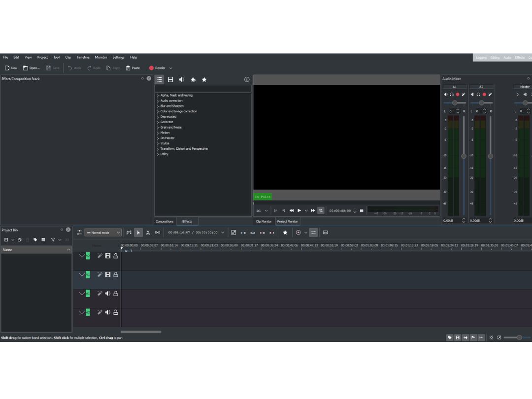The image size is (532, 399).
Task: Open the subtitle tool icon at toolbar end
Action: (325, 233)
